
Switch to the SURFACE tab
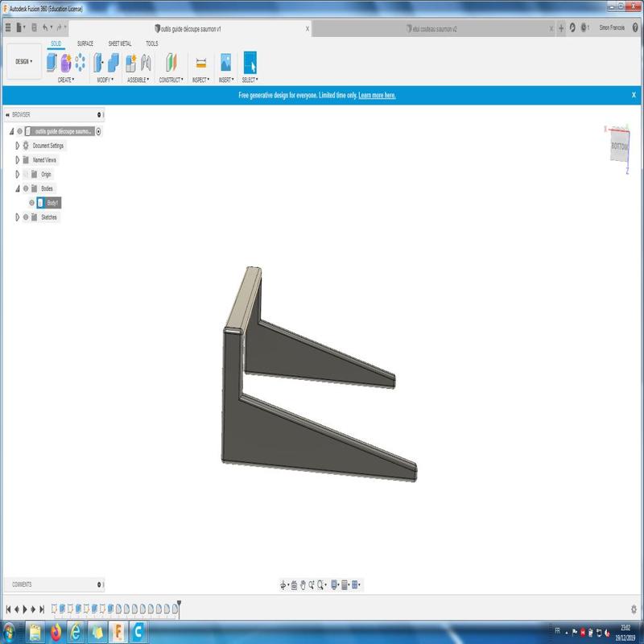[85, 43]
